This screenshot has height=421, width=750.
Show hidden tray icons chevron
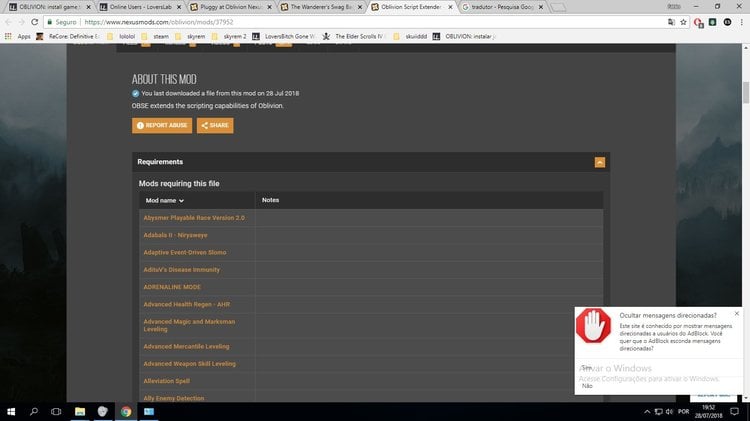[x=647, y=411]
